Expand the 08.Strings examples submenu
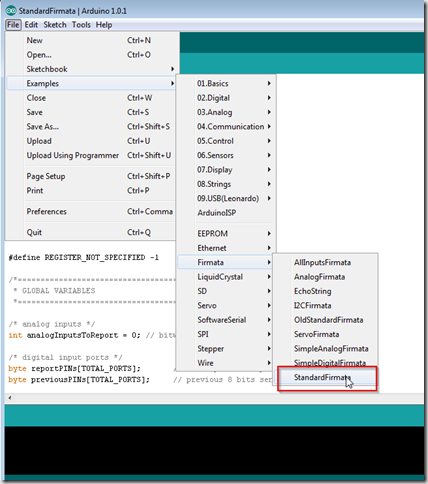 [226, 184]
